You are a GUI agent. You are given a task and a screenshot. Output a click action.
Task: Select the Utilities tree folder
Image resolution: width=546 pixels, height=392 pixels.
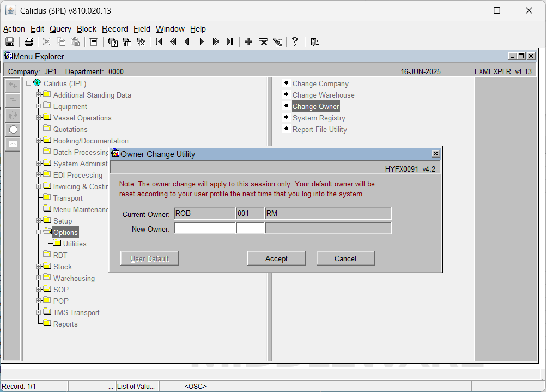(x=75, y=244)
